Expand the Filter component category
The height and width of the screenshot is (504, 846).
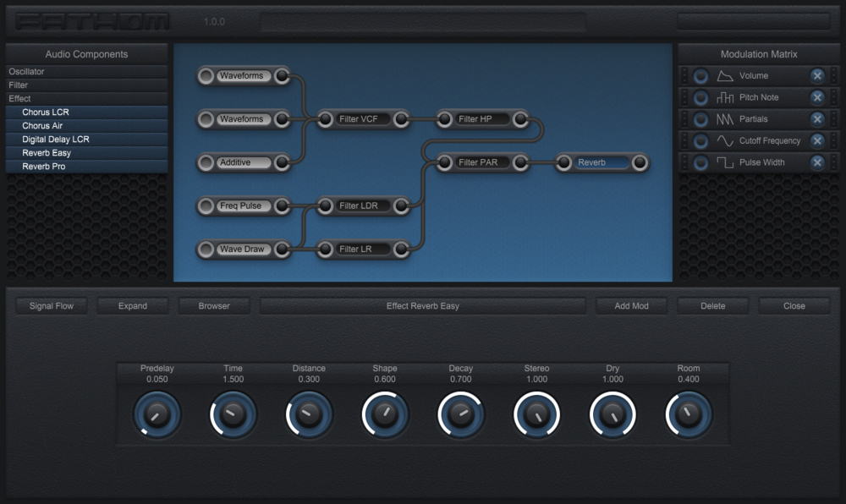(x=87, y=85)
